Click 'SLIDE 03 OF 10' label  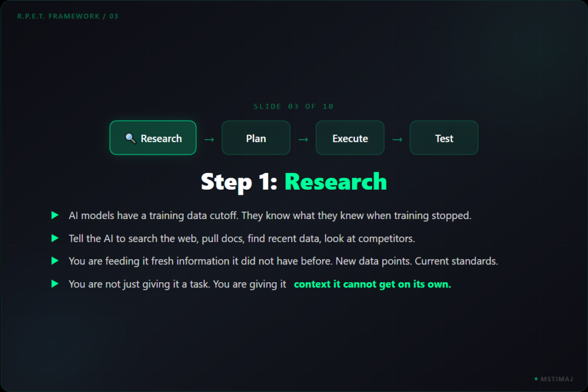(x=293, y=106)
